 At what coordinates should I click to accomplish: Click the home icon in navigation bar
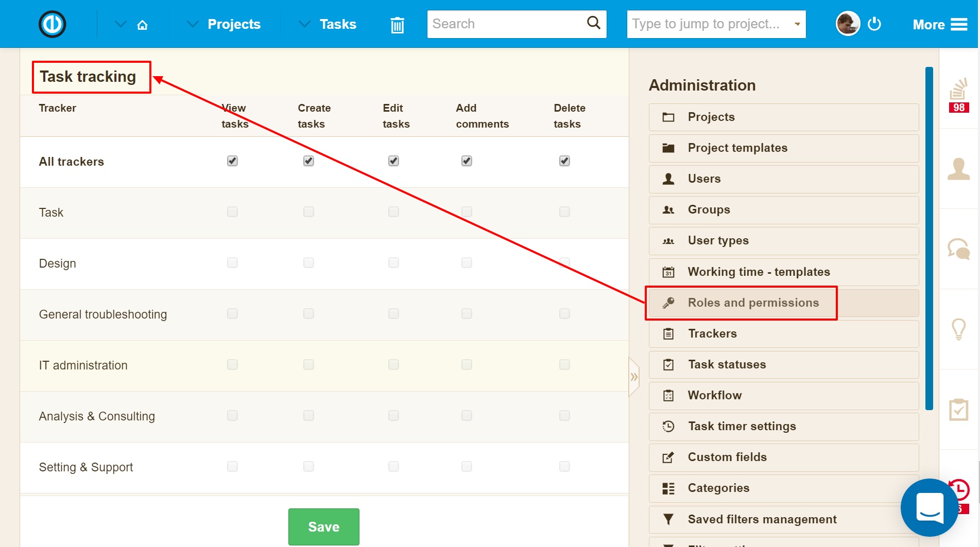click(x=143, y=25)
